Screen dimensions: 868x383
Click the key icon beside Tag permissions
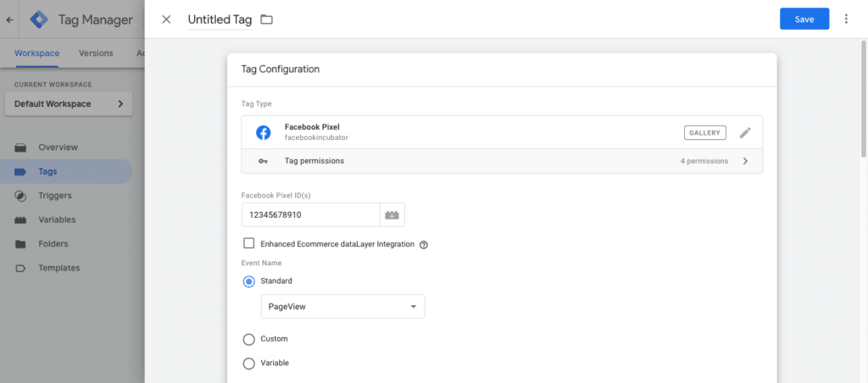pos(264,161)
